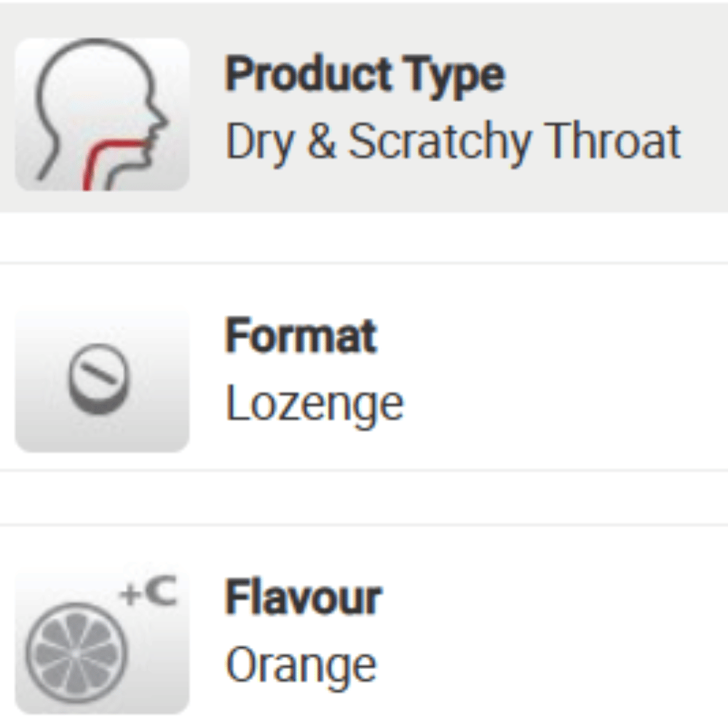Screen dimensions: 728x728
Task: Open the Dry & Scratchy Throat value
Action: tap(453, 141)
